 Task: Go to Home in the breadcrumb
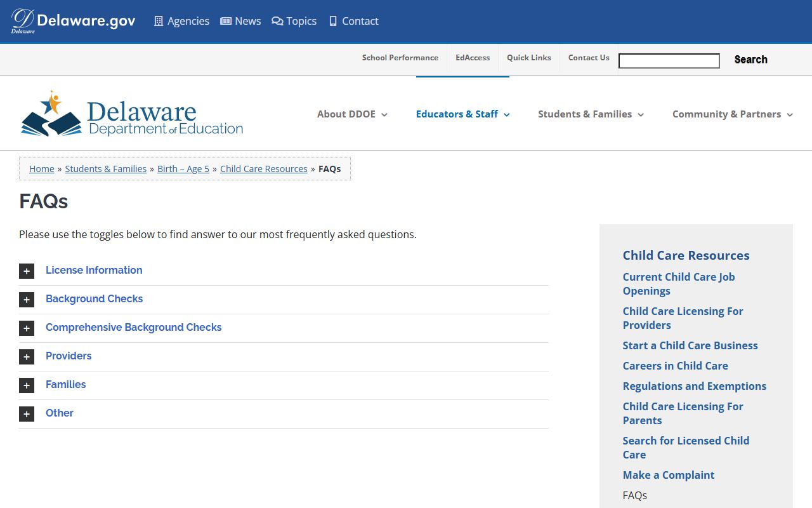[x=42, y=169]
